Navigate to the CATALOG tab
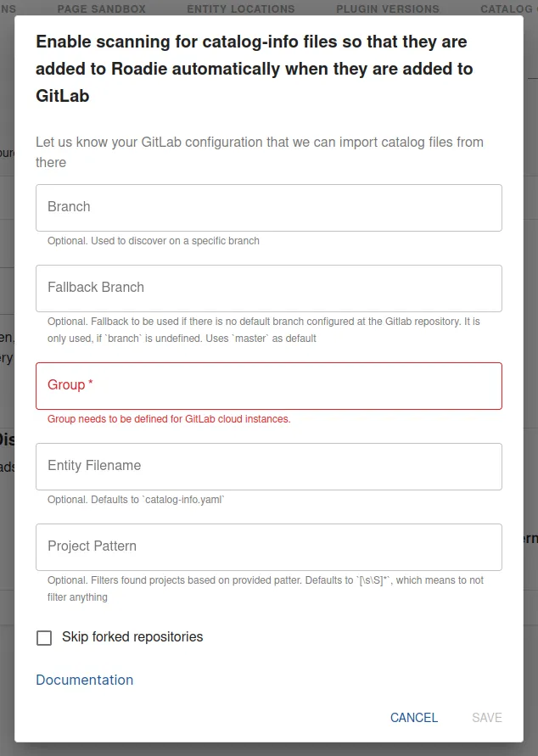This screenshot has width=538, height=756. pos(507,8)
